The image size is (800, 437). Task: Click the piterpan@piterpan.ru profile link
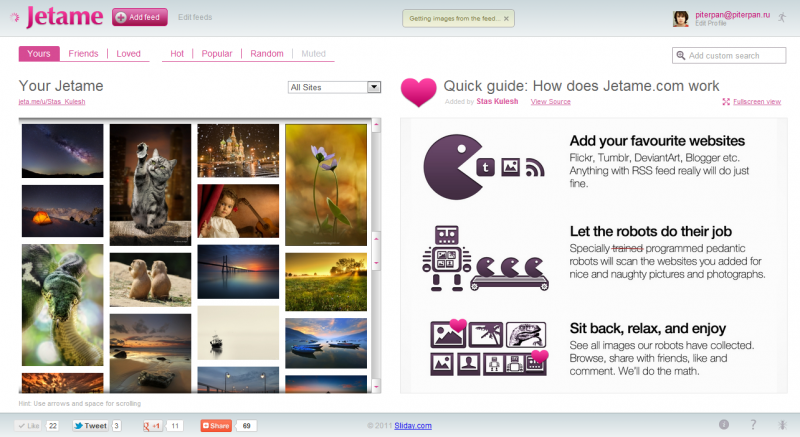coord(733,15)
